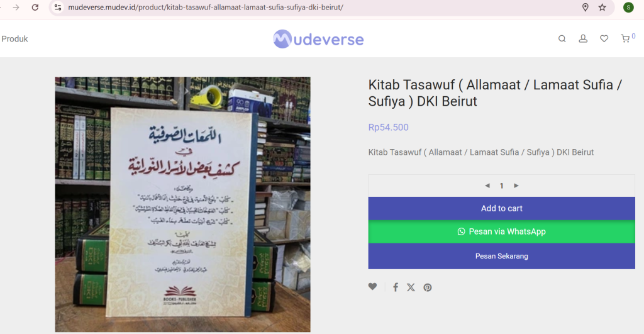The width and height of the screenshot is (644, 334).
Task: Open the search icon in header
Action: coord(562,38)
